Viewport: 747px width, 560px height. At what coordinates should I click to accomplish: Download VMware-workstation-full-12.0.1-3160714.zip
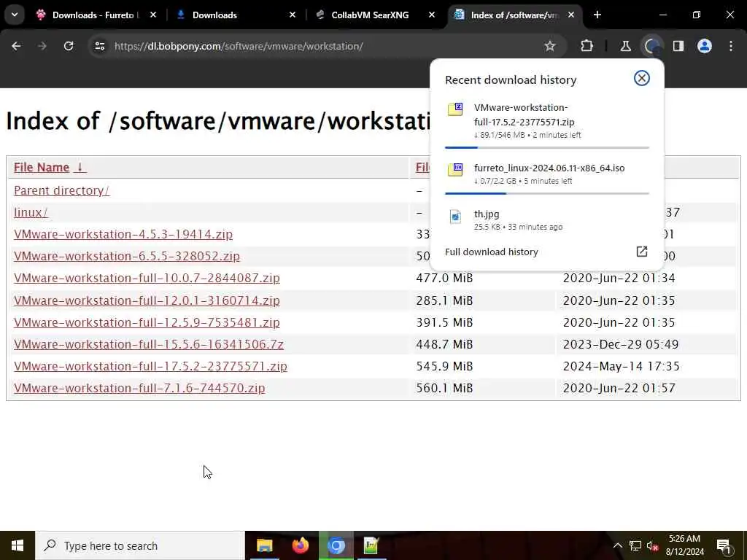147,300
